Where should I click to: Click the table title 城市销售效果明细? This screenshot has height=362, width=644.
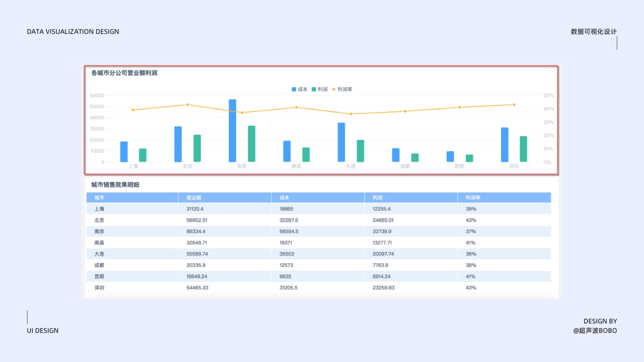115,185
